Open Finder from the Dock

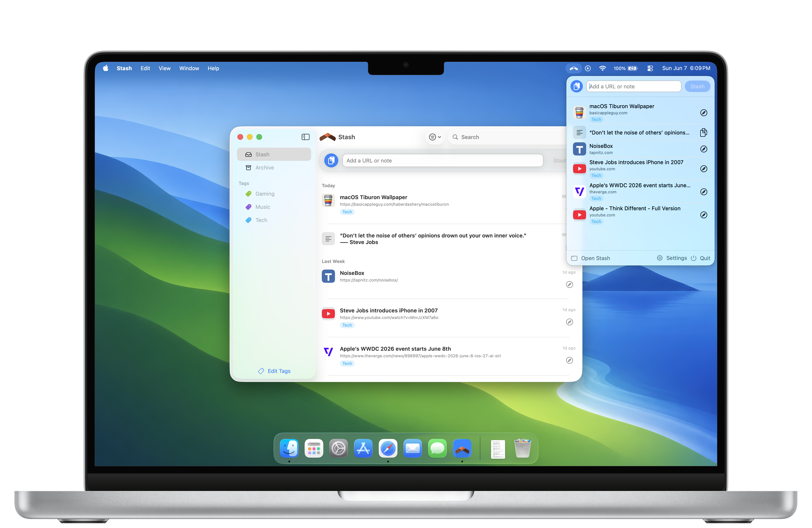289,448
